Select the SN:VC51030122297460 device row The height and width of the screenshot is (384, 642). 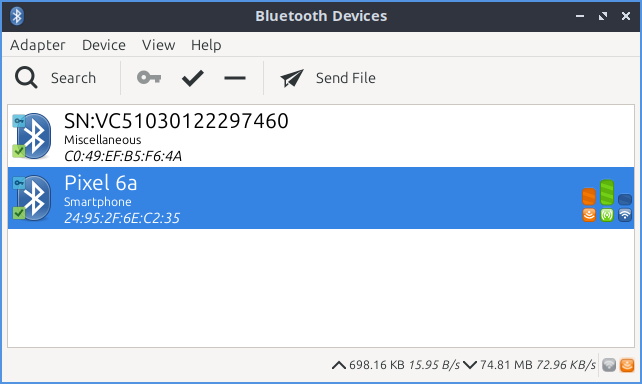[x=321, y=136]
